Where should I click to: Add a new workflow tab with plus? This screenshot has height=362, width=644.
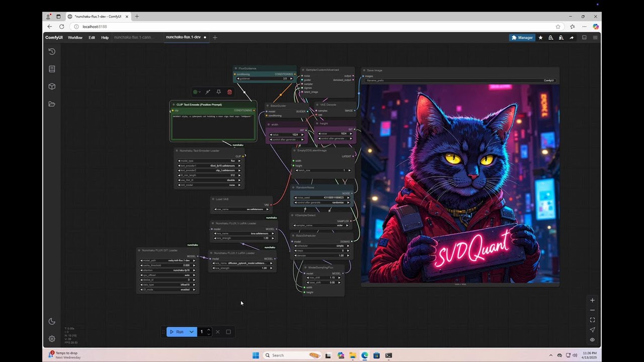(215, 37)
